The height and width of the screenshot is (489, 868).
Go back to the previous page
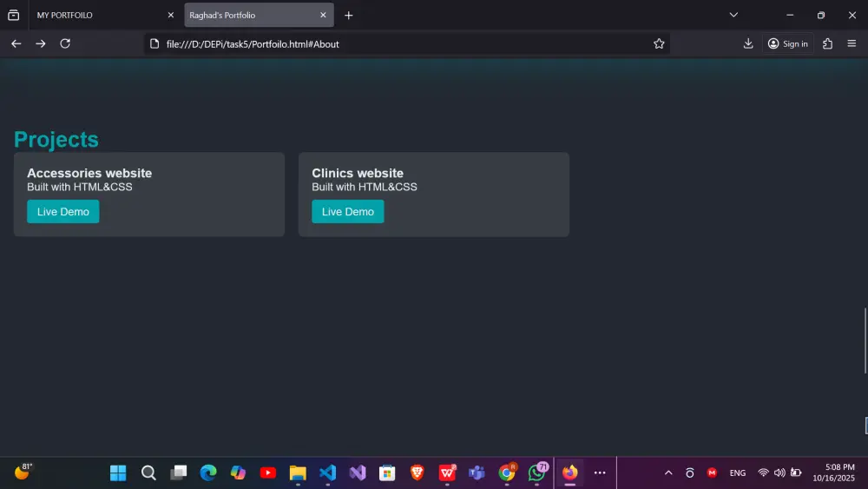[x=16, y=43]
